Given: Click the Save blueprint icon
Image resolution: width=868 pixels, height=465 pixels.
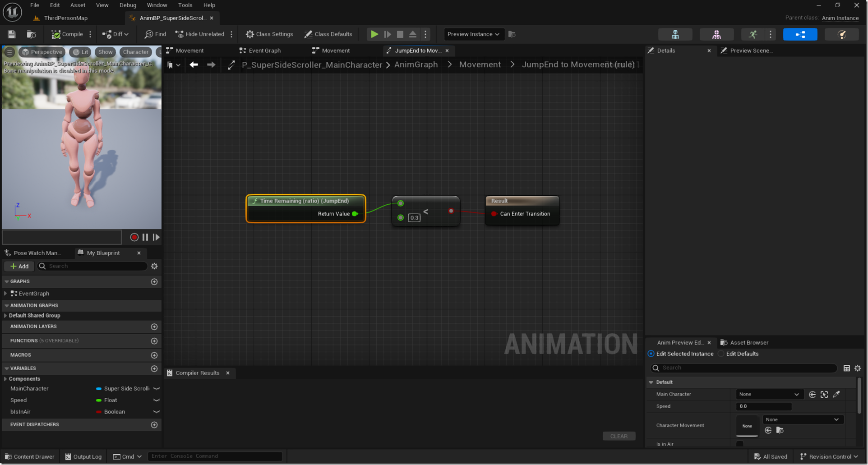Looking at the screenshot, I should click(x=12, y=34).
